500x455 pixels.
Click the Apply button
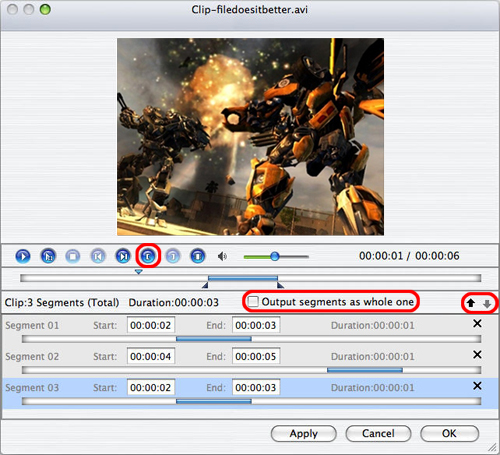click(x=304, y=434)
